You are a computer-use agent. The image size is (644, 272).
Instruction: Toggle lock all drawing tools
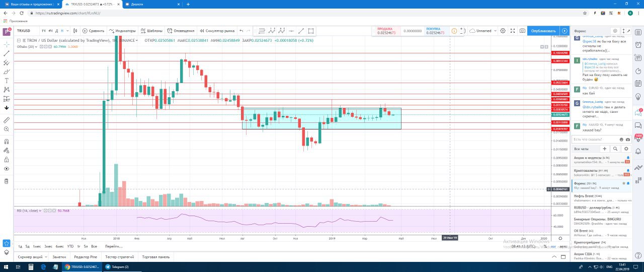click(7, 160)
